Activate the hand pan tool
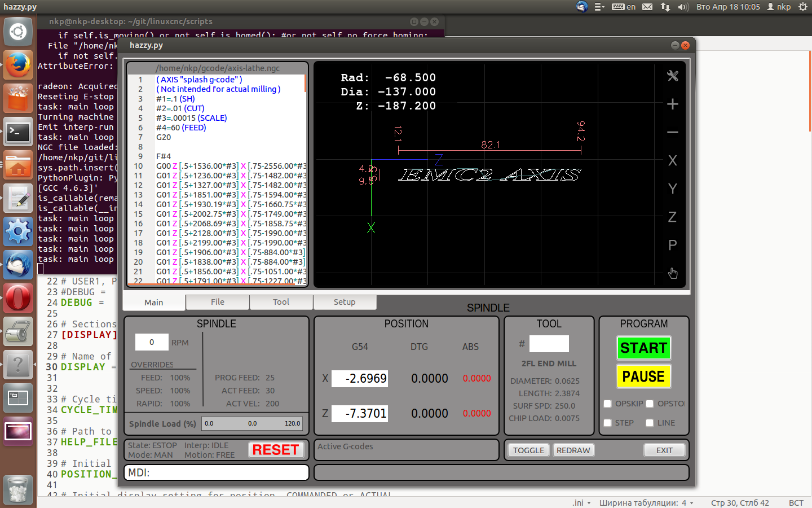Viewport: 812px width, 508px height. 672,273
